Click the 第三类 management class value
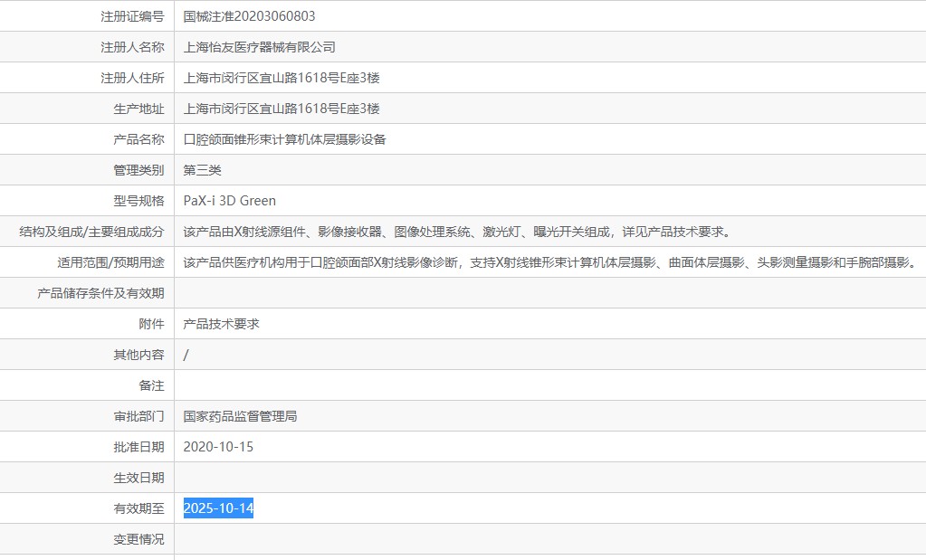 tap(202, 170)
